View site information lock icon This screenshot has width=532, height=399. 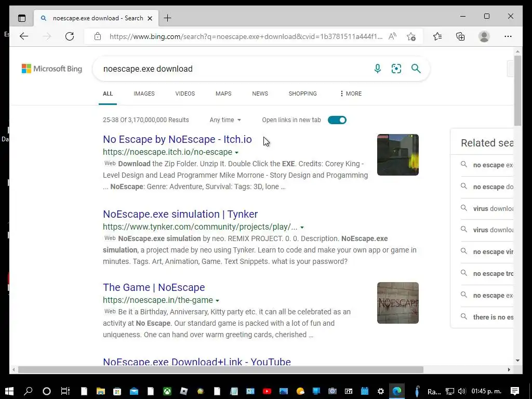[98, 36]
